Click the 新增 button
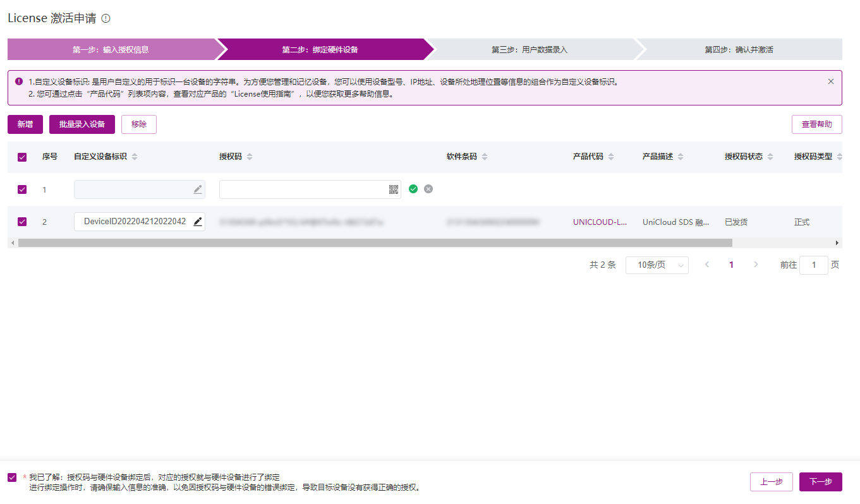Screen dimensions: 860x504 pyautogui.click(x=25, y=124)
